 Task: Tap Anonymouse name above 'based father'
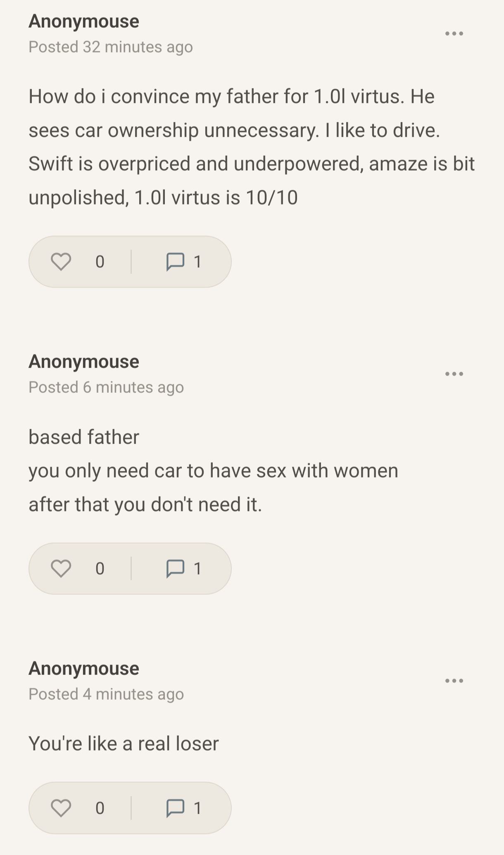pyautogui.click(x=84, y=362)
